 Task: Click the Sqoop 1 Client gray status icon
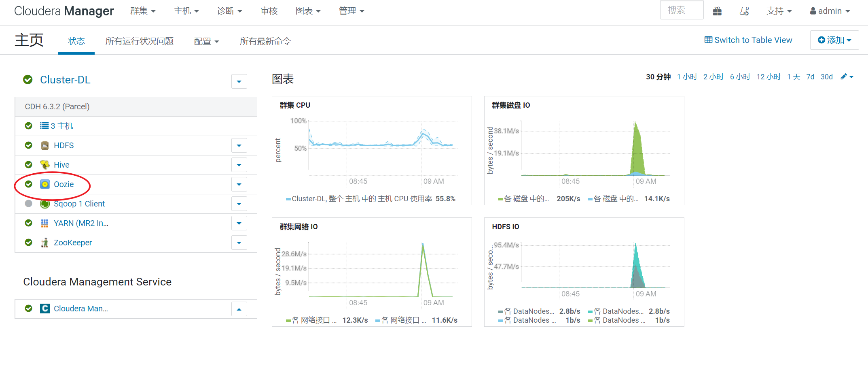coord(29,204)
